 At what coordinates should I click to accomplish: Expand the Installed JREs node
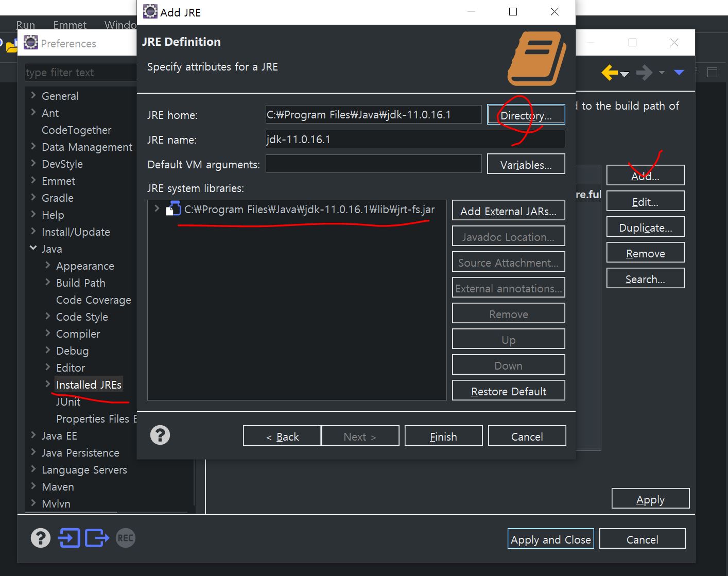(x=48, y=384)
